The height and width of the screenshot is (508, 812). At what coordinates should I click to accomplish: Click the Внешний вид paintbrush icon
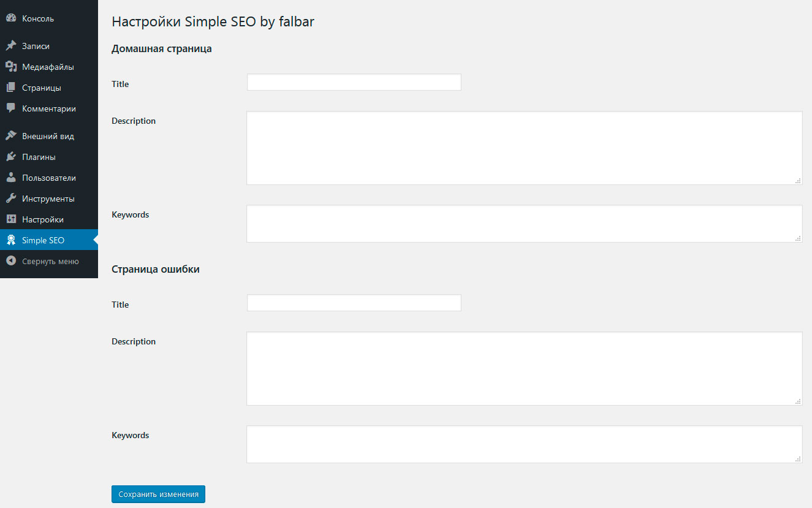11,136
